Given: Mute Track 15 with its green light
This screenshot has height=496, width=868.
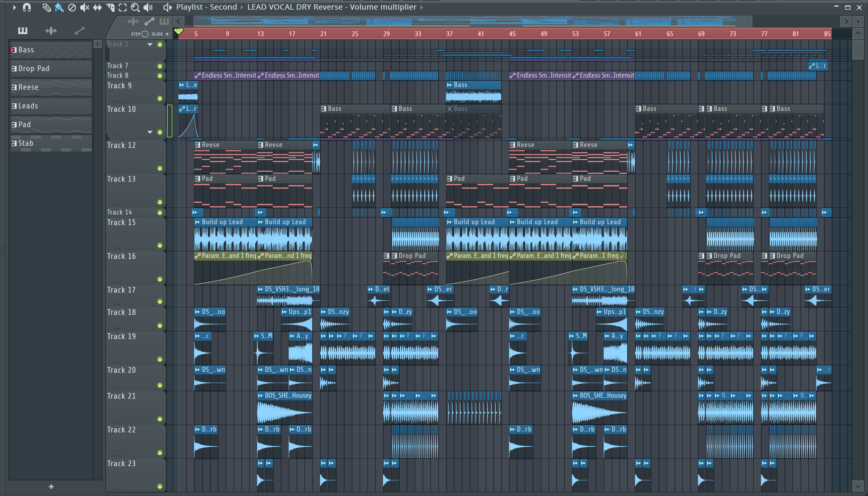Looking at the screenshot, I should 159,245.
